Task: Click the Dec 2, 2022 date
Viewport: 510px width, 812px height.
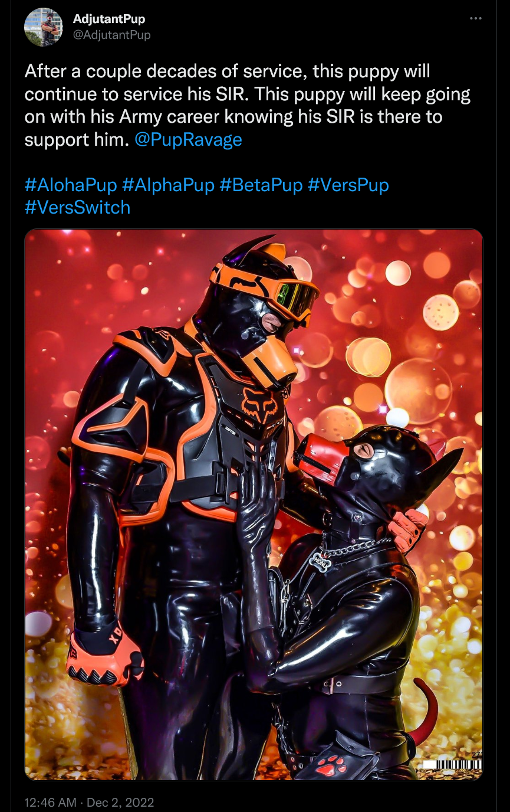Action: [120, 803]
